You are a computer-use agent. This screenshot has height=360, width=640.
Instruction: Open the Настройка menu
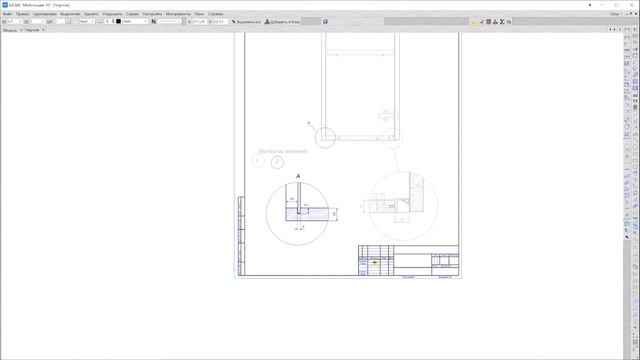[x=153, y=14]
